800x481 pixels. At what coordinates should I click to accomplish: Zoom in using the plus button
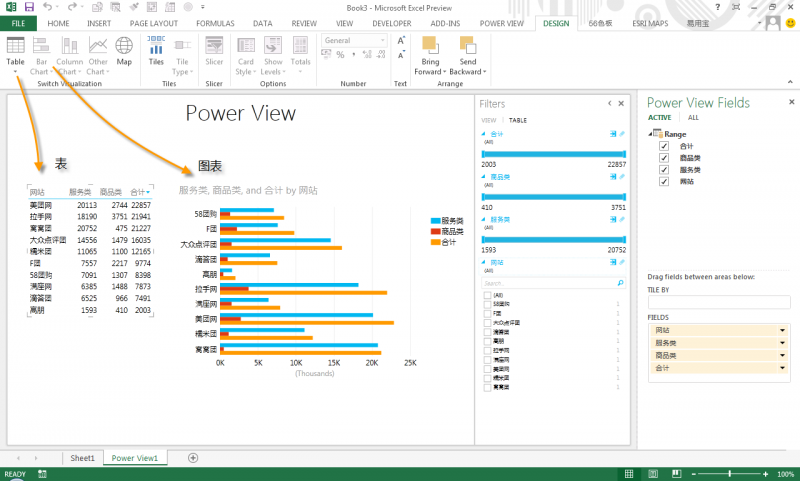766,474
